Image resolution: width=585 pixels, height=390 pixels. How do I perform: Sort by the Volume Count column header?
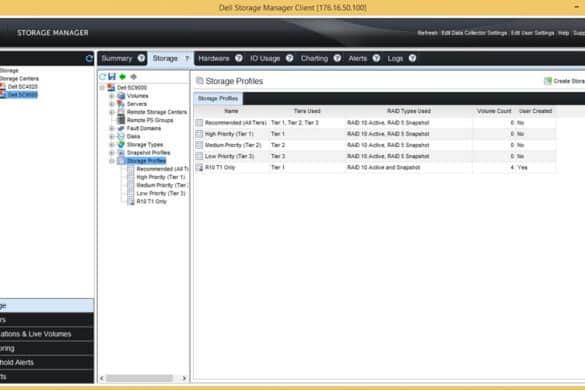coord(494,111)
